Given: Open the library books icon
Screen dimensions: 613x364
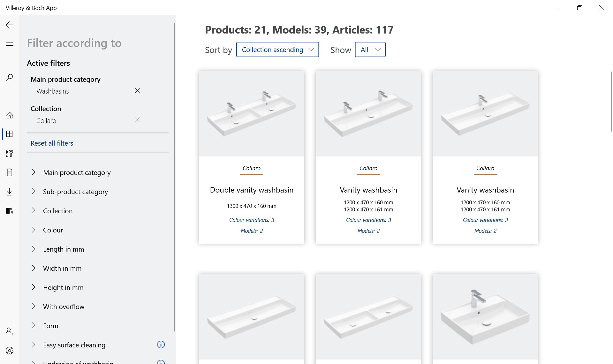Looking at the screenshot, I should coord(10,211).
